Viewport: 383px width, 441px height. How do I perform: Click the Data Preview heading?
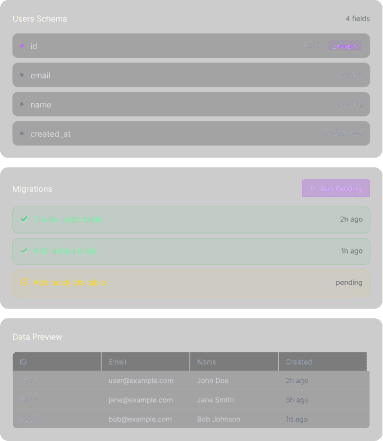[37, 337]
